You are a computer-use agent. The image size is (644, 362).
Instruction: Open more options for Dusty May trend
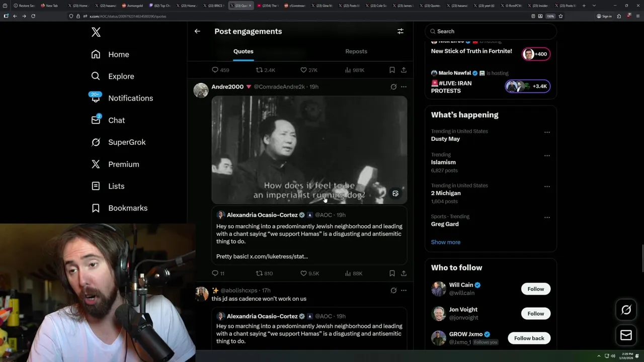coord(547,132)
